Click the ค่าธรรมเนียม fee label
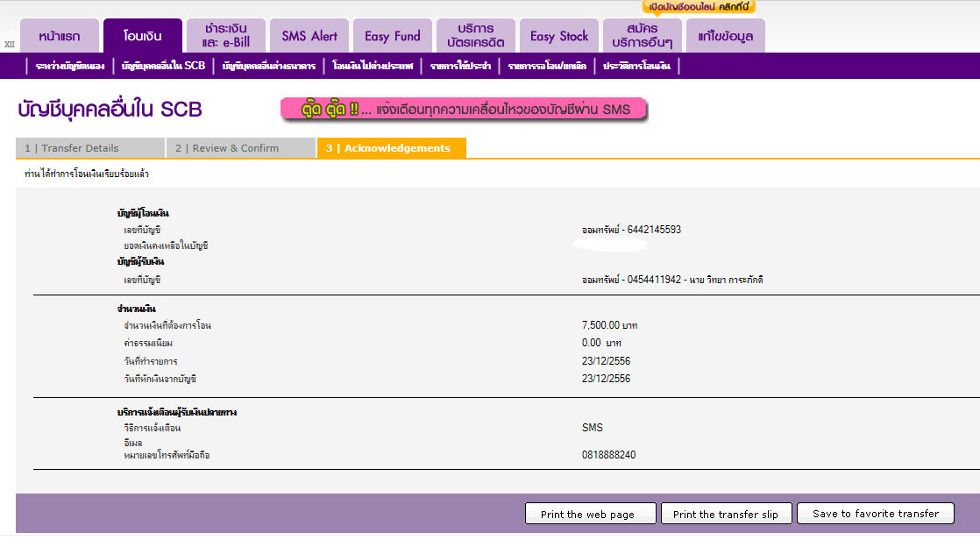This screenshot has width=980, height=540. [x=147, y=343]
